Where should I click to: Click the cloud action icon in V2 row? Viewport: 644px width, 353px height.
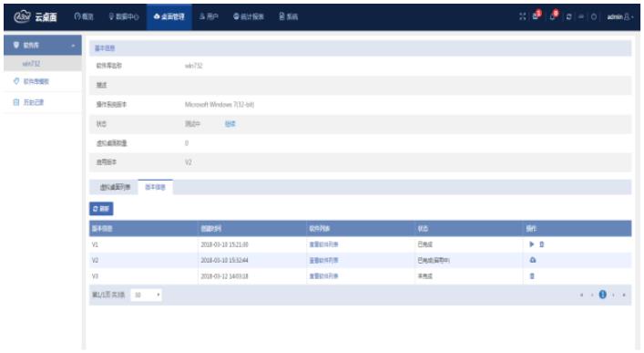[533, 260]
